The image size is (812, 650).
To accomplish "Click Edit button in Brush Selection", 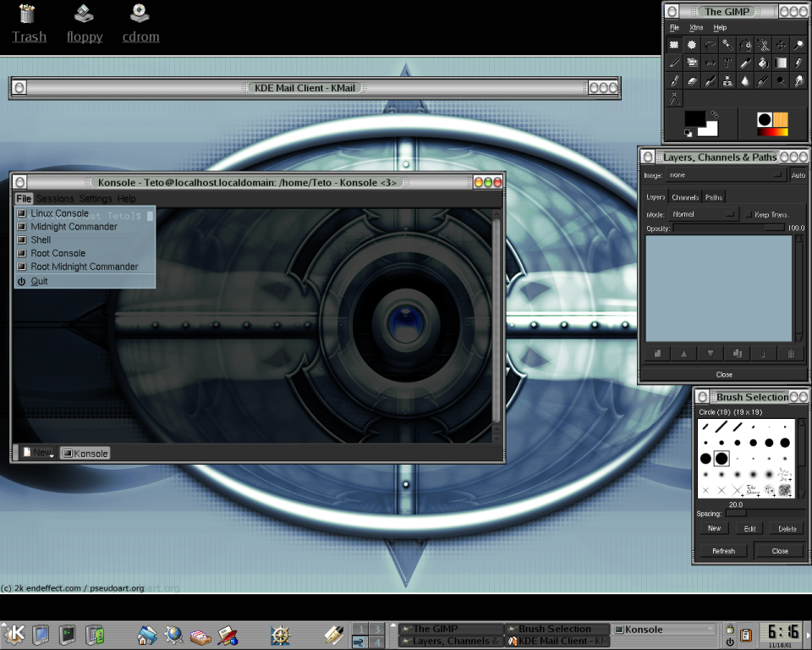I will [750, 528].
